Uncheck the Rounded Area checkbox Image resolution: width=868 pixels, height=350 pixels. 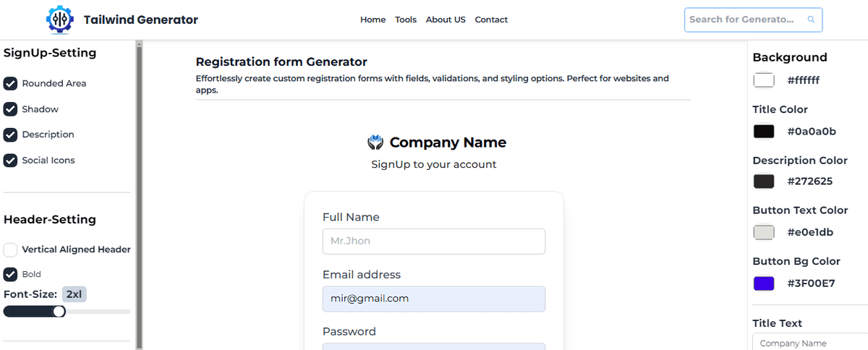click(10, 83)
